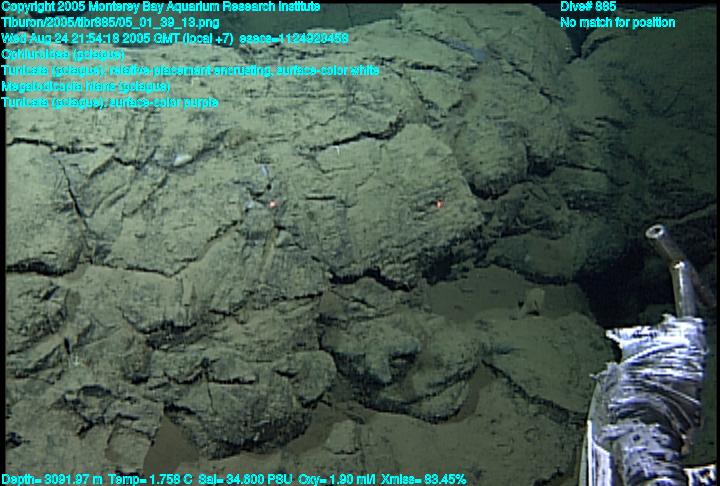The image size is (720, 486).
Task: Click the Monterey Bay Aquarium copyright line
Action: (161, 7)
